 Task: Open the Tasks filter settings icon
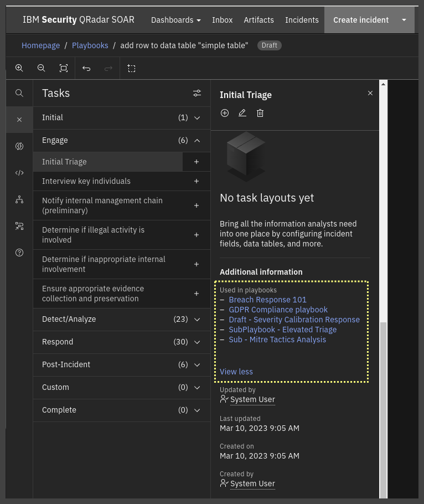(x=197, y=93)
